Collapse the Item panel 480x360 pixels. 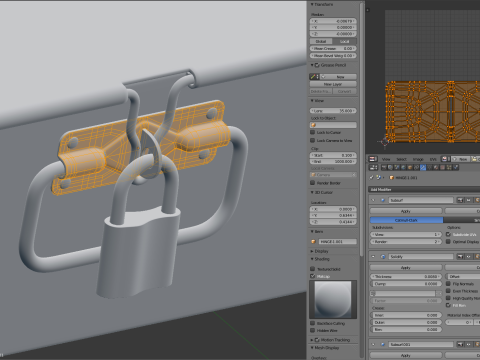coord(312,231)
